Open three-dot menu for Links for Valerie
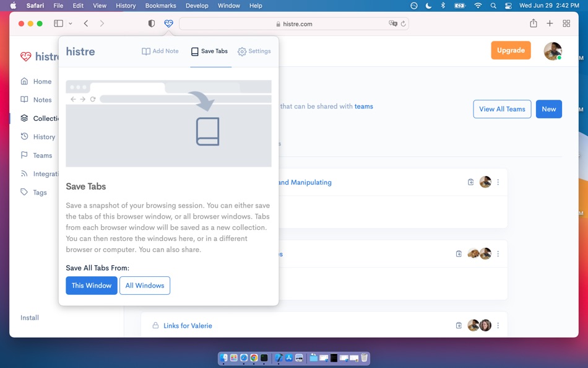Image resolution: width=588 pixels, height=368 pixels. [498, 326]
